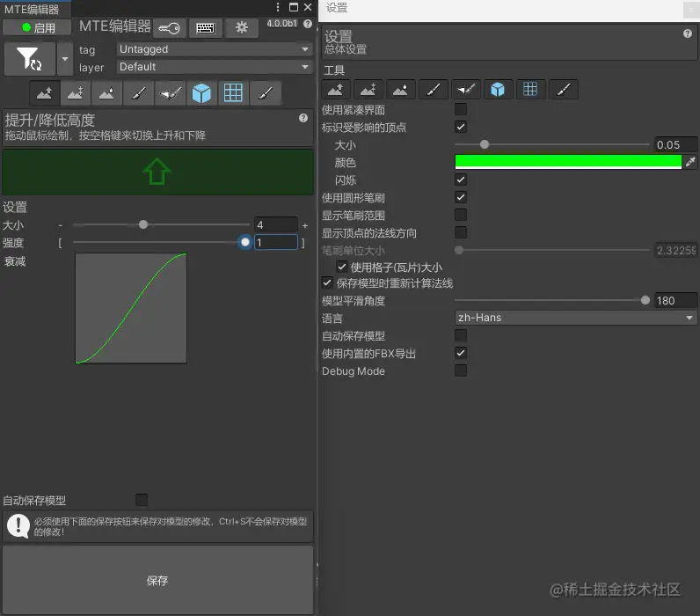The width and height of the screenshot is (700, 616).
Task: Select the mountain with sparkle tool in the MTE editor toolbar
Action: click(76, 93)
